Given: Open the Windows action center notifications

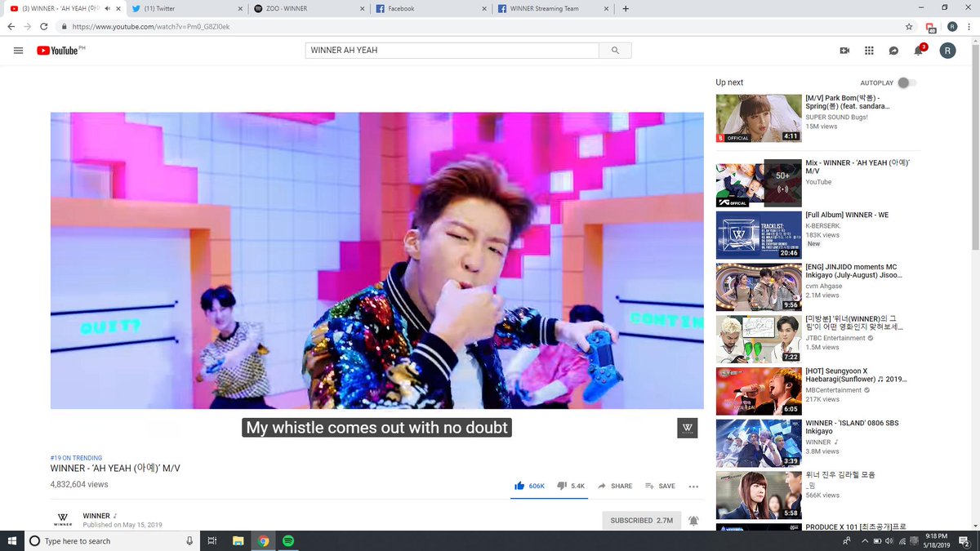Looking at the screenshot, I should 965,540.
